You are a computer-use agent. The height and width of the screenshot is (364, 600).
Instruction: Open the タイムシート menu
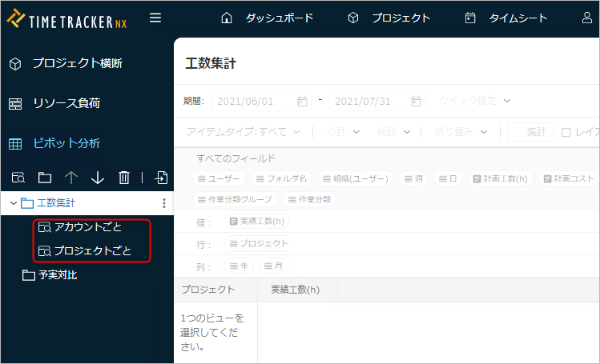pos(507,18)
